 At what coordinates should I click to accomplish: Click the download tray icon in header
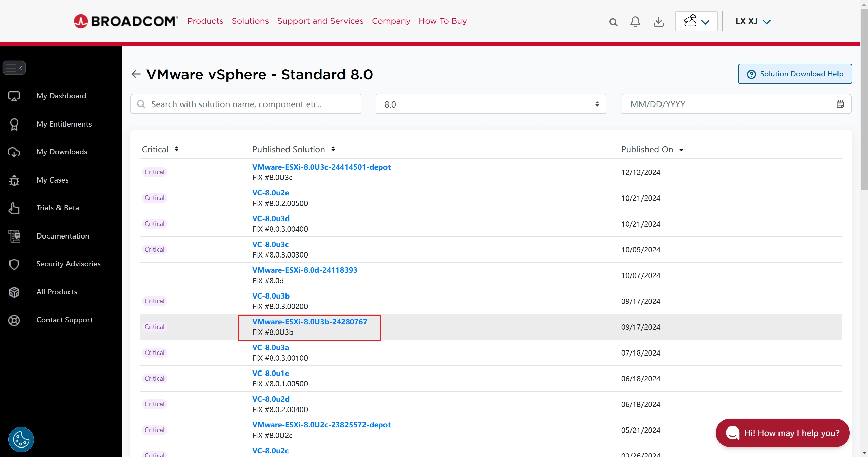(658, 22)
